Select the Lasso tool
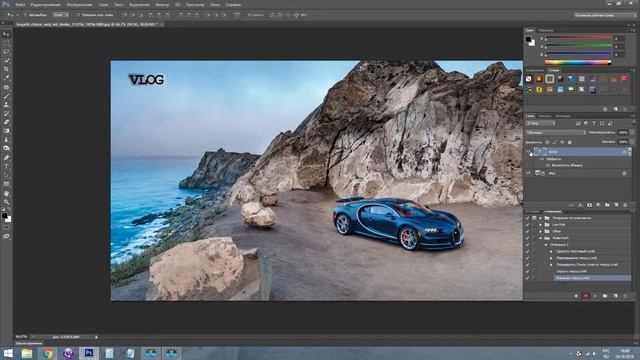640x360 pixels. [6, 52]
